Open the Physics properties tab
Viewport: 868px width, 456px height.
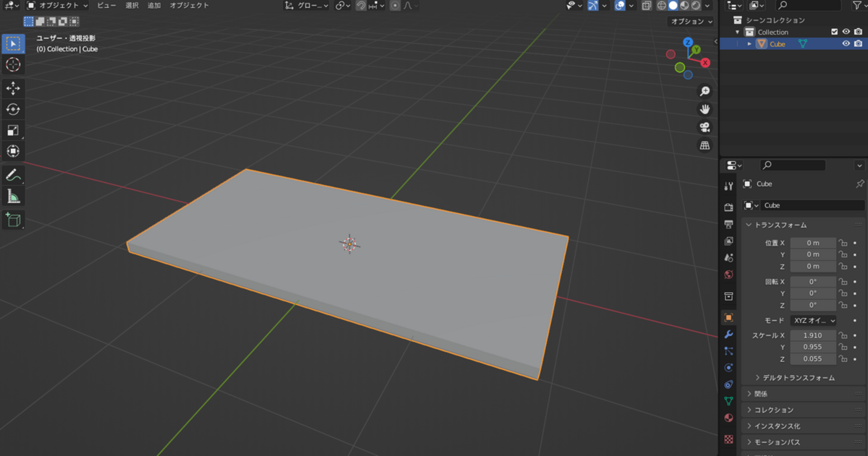728,368
